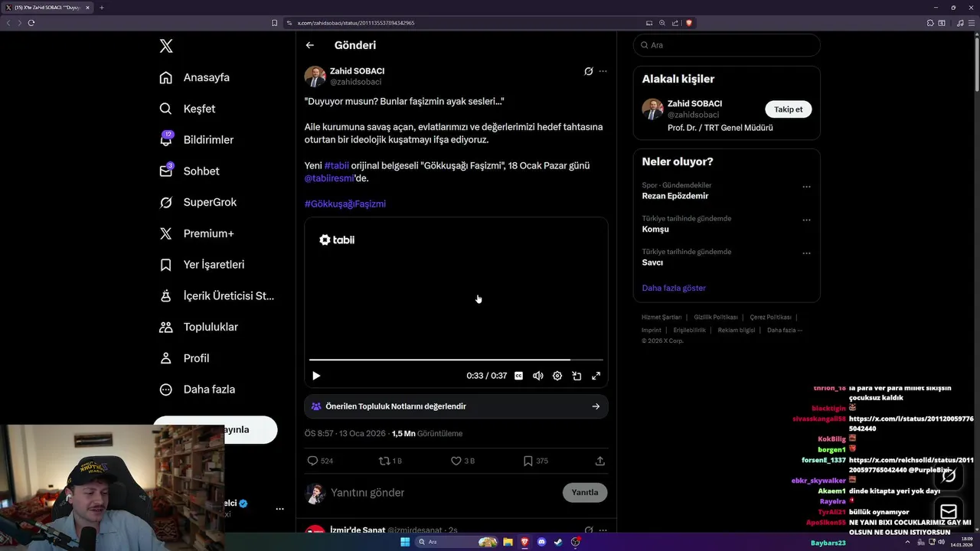Open #GökkuşağıFaşizmi hashtag link
The height and width of the screenshot is (551, 980).
tap(345, 204)
